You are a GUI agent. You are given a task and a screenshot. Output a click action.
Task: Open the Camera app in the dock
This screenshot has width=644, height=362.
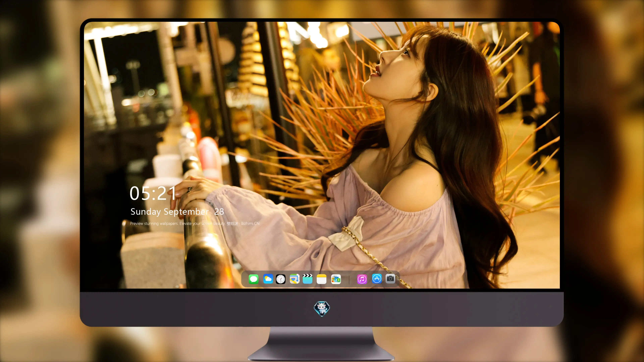pyautogui.click(x=390, y=279)
